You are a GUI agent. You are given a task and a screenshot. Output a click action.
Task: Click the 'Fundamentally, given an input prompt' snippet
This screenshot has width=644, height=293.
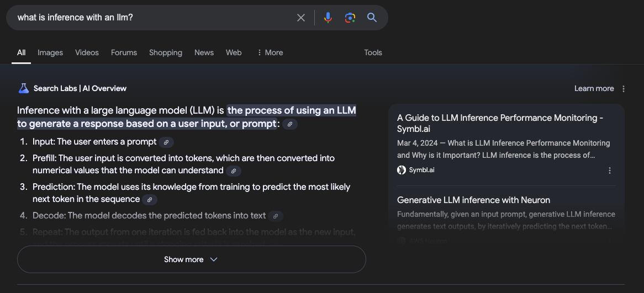point(506,220)
